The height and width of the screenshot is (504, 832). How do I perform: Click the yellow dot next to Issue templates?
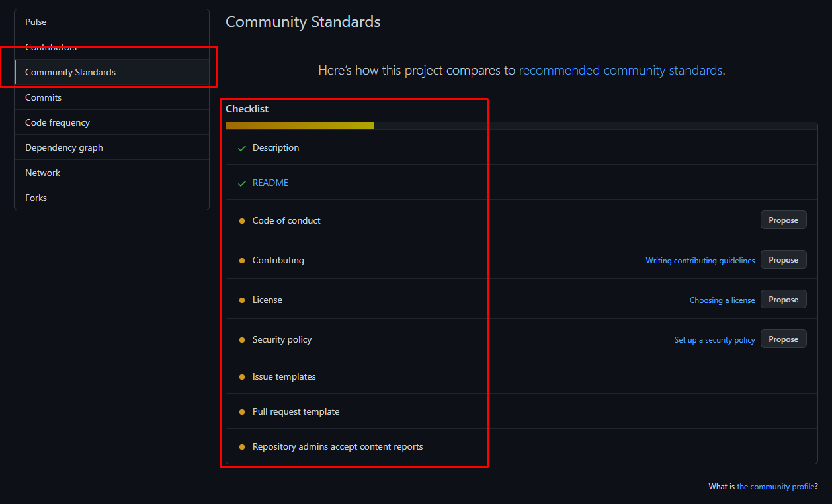[x=242, y=377]
